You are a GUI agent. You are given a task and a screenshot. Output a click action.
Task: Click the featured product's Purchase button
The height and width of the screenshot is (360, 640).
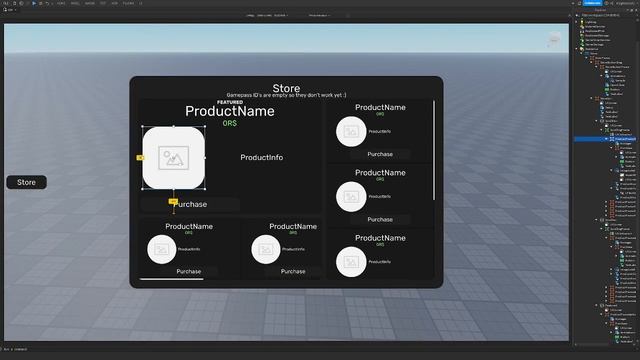tap(190, 204)
